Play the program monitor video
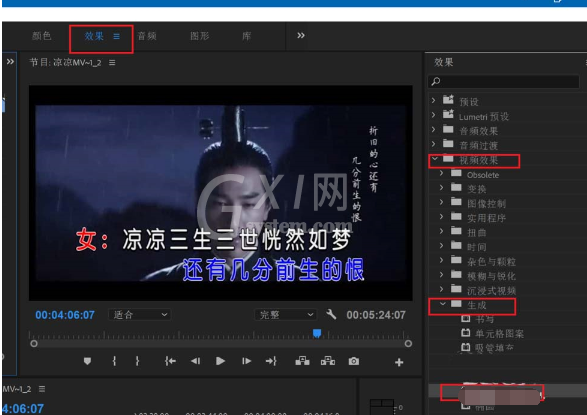Image resolution: width=587 pixels, height=415 pixels. 220,361
